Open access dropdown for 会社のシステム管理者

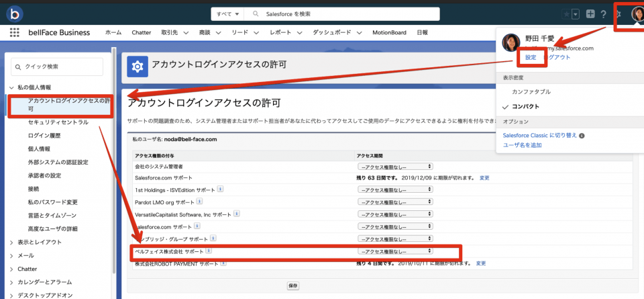[x=394, y=166]
